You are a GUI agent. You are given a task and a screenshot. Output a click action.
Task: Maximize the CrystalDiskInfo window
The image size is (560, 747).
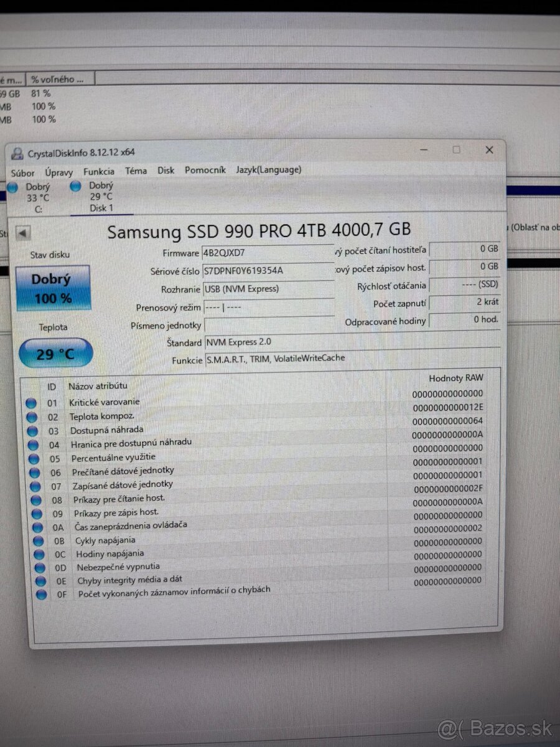(456, 150)
